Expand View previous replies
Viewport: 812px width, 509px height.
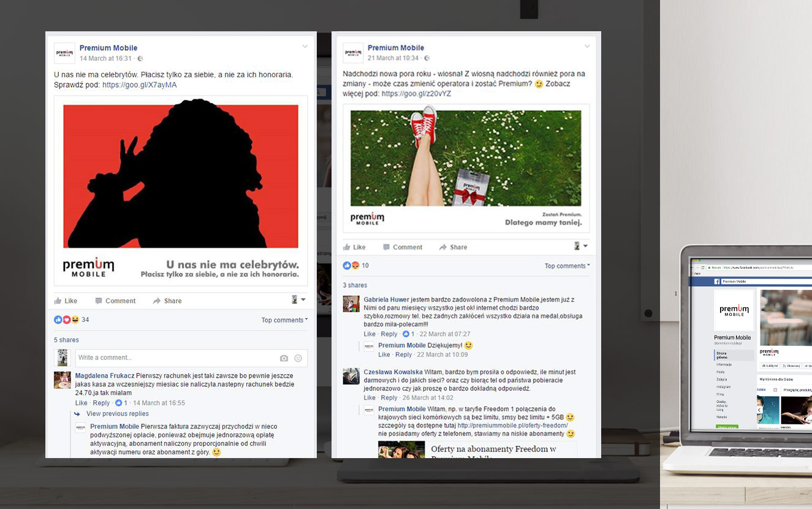coord(117,414)
